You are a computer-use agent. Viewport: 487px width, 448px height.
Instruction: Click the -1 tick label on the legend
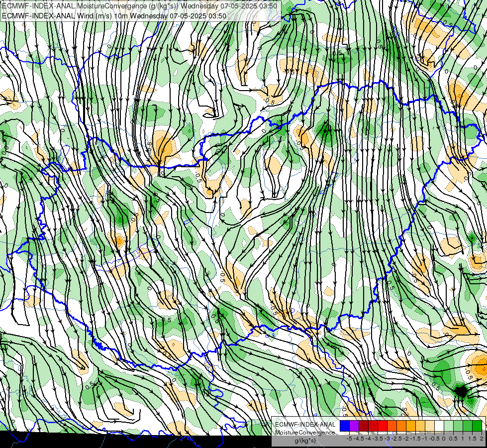(x=425, y=439)
